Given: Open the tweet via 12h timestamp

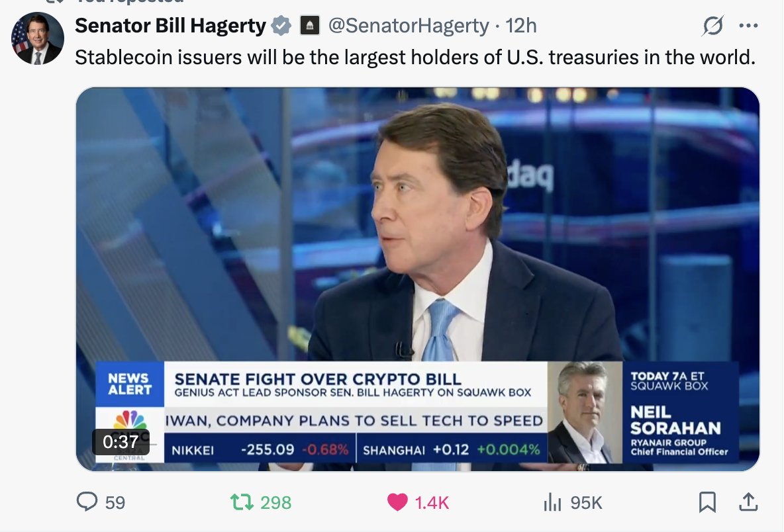Looking at the screenshot, I should (521, 26).
